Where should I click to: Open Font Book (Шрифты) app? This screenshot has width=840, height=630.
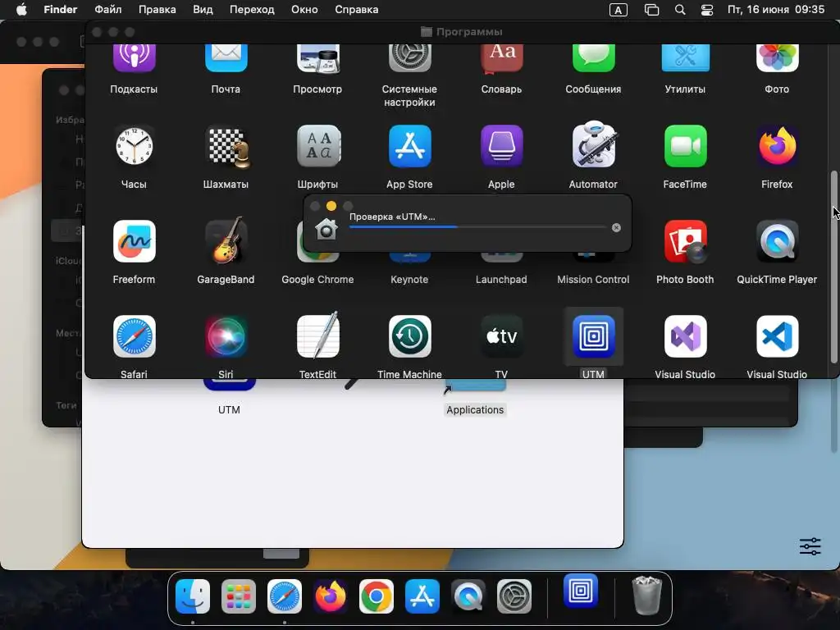pyautogui.click(x=319, y=146)
